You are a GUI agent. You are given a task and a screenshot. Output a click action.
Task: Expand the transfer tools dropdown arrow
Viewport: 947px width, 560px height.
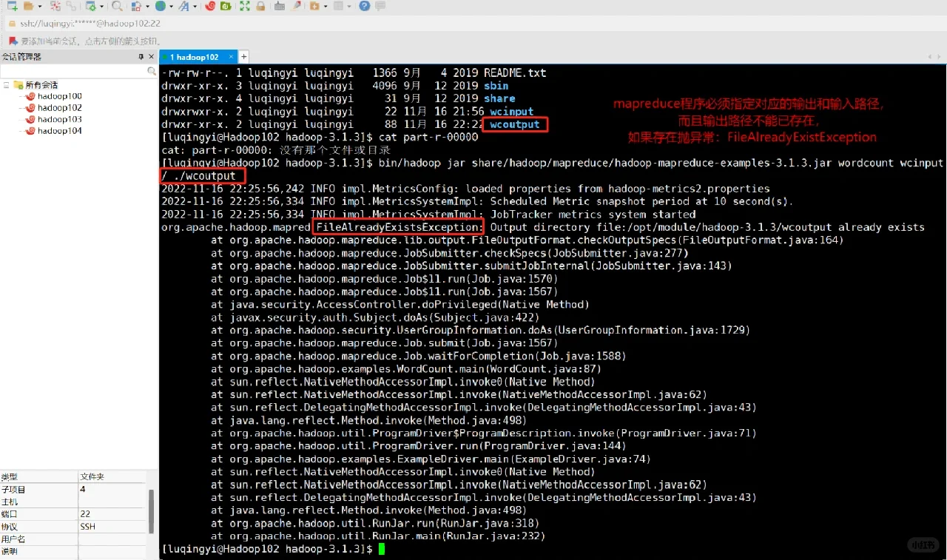(147, 6)
